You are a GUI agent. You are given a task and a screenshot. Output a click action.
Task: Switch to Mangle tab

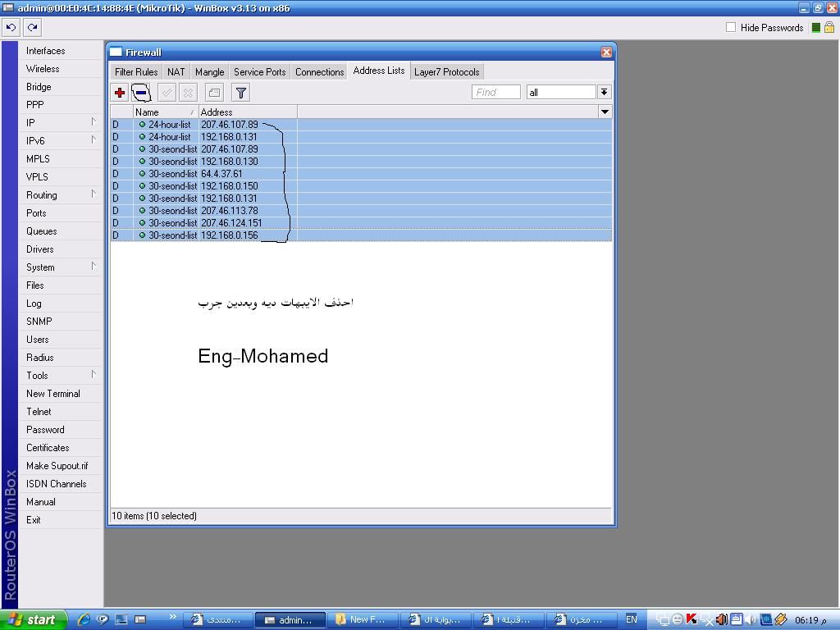coord(209,72)
